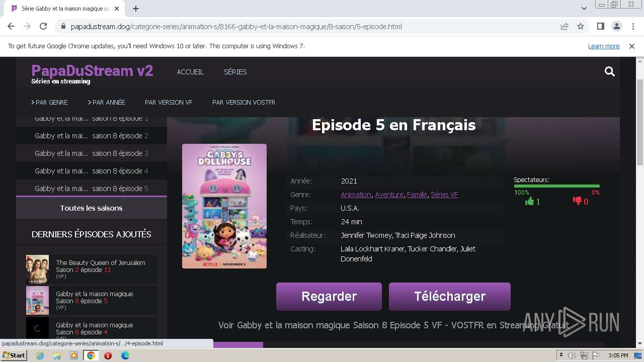Bookmark this page with the star icon
Screen dimensions: 644x362
[581, 26]
